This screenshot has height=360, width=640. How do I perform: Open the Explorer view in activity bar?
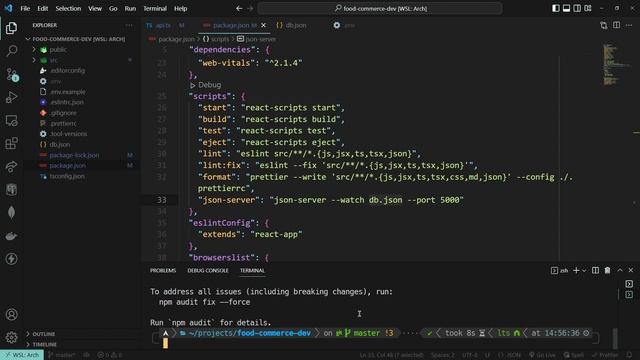click(11, 28)
